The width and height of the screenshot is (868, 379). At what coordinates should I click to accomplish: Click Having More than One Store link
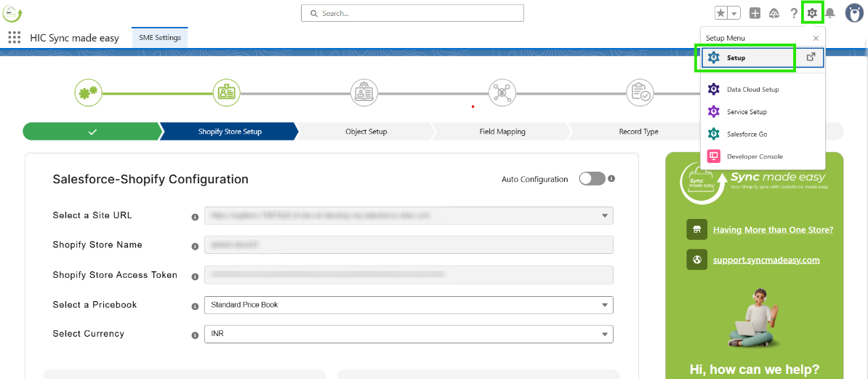[x=773, y=230]
